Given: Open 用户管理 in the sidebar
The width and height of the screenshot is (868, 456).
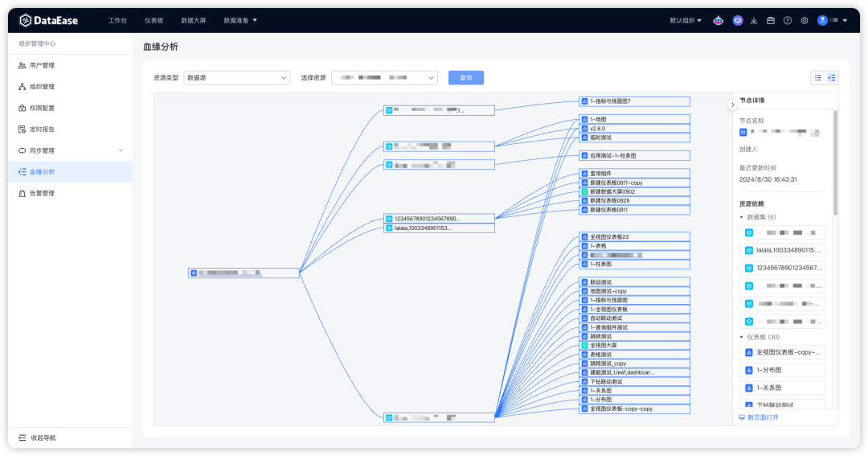Looking at the screenshot, I should coord(42,65).
